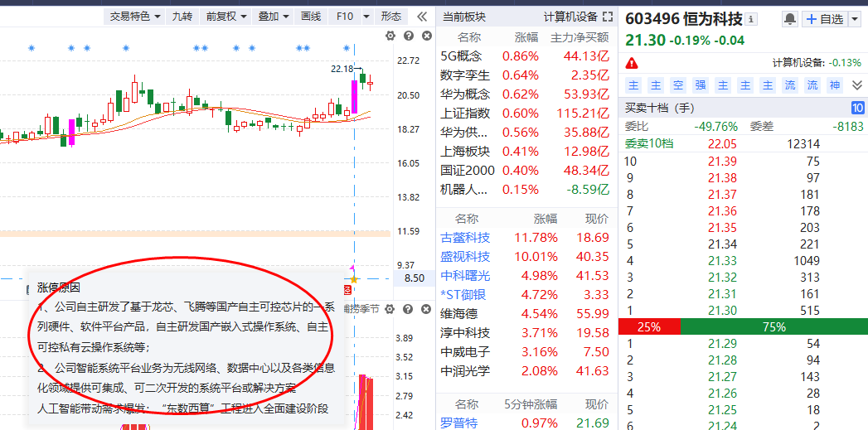Toggle the 画线 drawing tool
Image resolution: width=868 pixels, height=430 pixels.
pyautogui.click(x=311, y=17)
